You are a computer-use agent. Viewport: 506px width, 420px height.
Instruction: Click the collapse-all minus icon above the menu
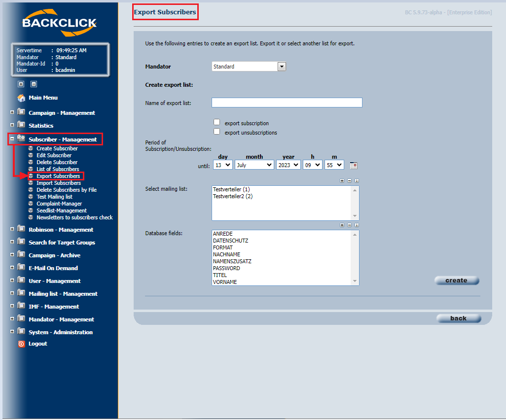(x=34, y=84)
